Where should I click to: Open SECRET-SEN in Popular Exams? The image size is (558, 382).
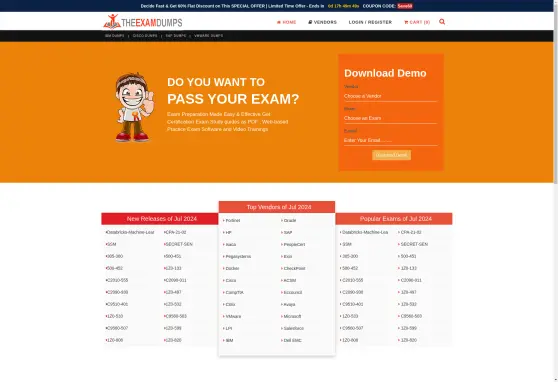click(414, 245)
